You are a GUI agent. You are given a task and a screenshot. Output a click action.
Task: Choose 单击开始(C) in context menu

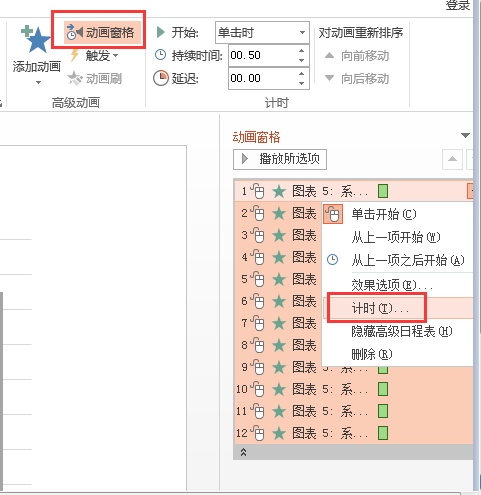[x=398, y=214]
